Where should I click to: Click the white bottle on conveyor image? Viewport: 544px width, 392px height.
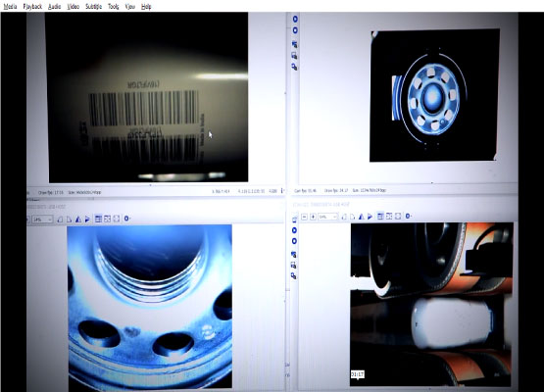pyautogui.click(x=431, y=304)
